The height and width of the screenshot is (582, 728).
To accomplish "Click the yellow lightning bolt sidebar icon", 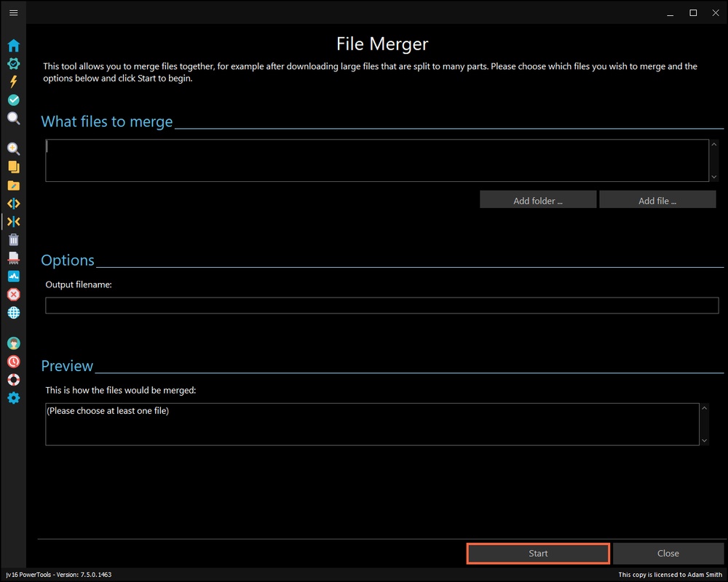I will pos(13,81).
